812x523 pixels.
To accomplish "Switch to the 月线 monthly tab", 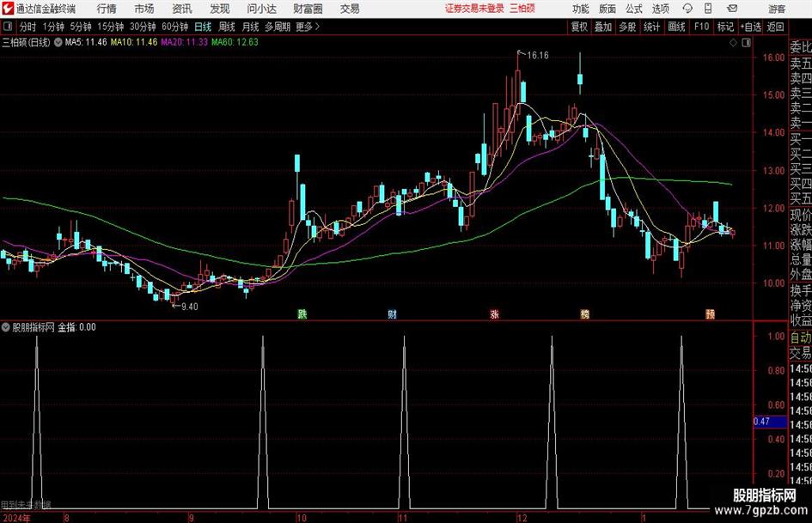I will [251, 27].
